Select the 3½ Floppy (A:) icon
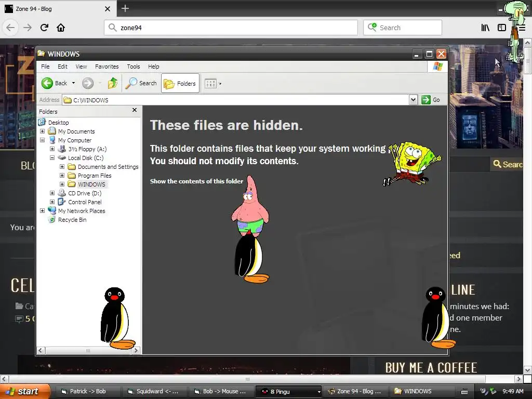 point(62,149)
